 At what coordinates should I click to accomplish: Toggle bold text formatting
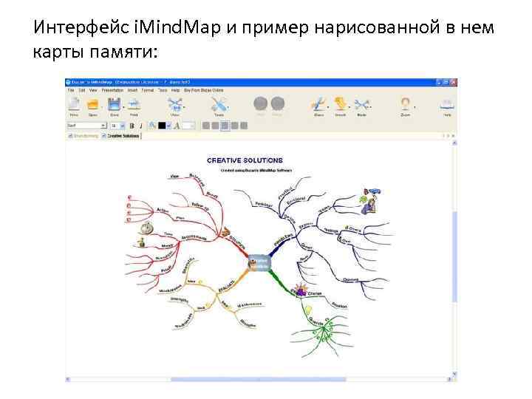click(132, 126)
